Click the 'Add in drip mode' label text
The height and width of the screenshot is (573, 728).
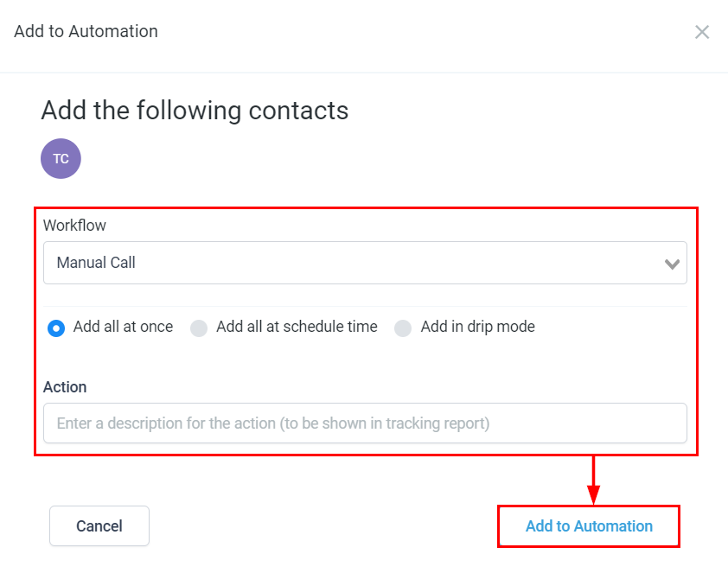pyautogui.click(x=477, y=327)
